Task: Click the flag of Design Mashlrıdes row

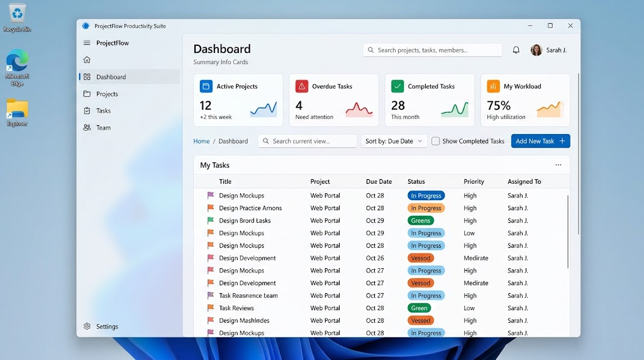Action: [210, 320]
